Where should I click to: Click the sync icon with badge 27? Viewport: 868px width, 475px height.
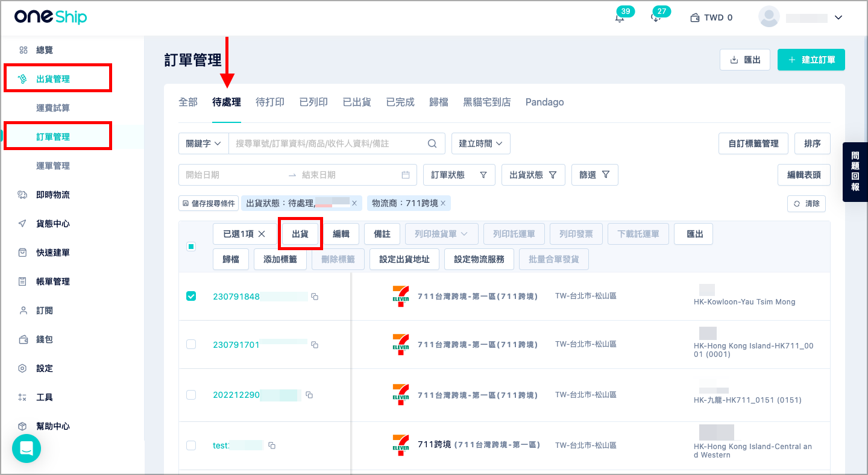(656, 18)
